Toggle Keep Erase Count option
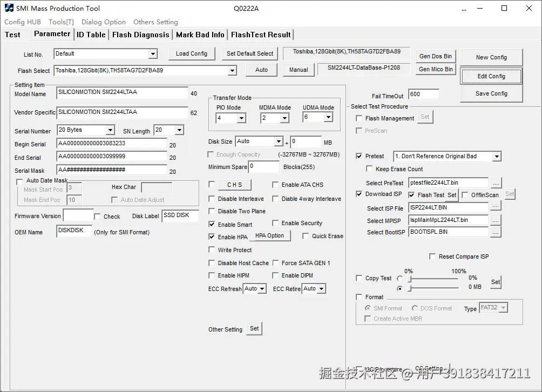 369,168
